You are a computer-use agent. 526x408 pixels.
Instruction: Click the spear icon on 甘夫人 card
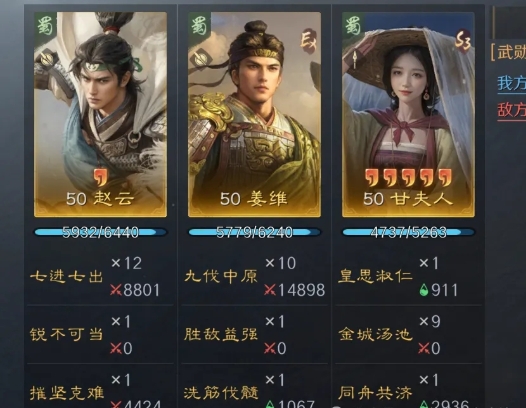(355, 58)
